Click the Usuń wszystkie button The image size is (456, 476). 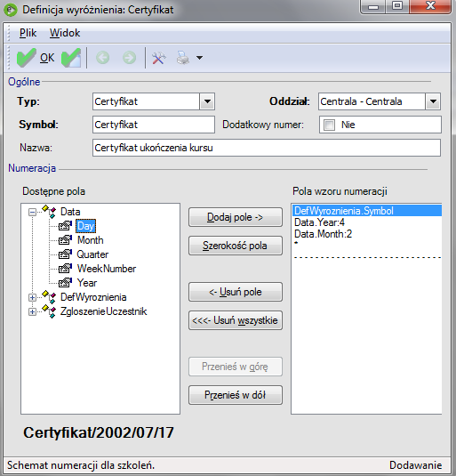coord(236,320)
